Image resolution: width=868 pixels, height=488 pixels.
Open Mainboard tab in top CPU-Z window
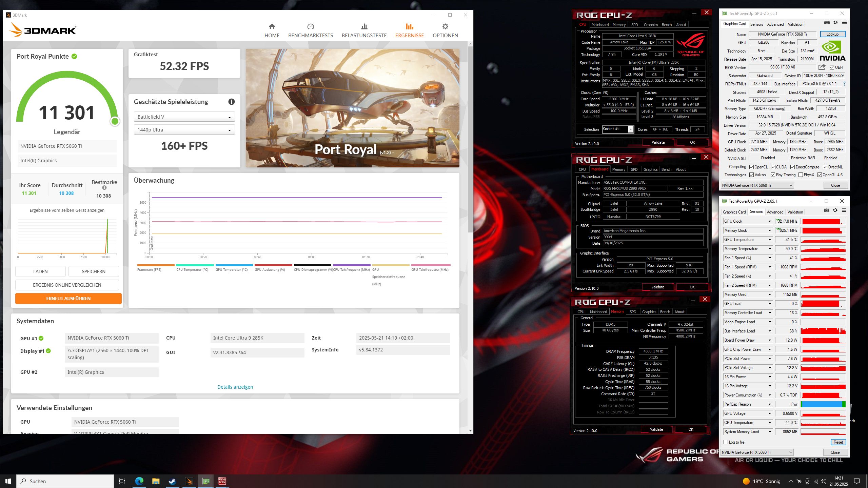click(600, 25)
